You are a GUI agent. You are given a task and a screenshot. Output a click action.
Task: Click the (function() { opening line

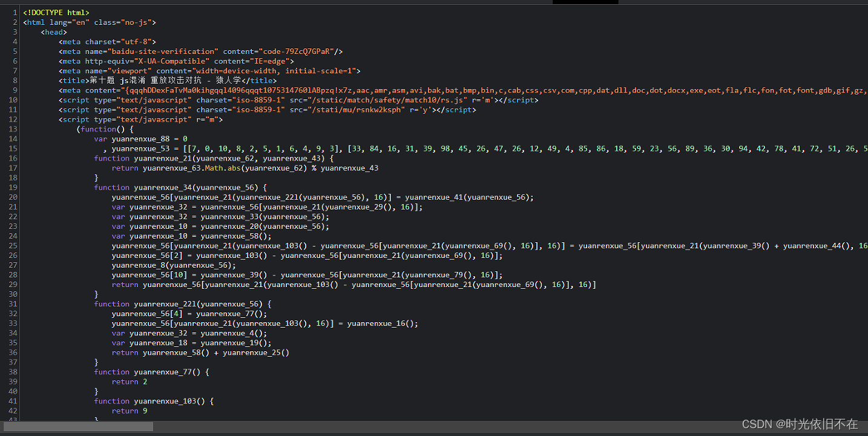[105, 129]
